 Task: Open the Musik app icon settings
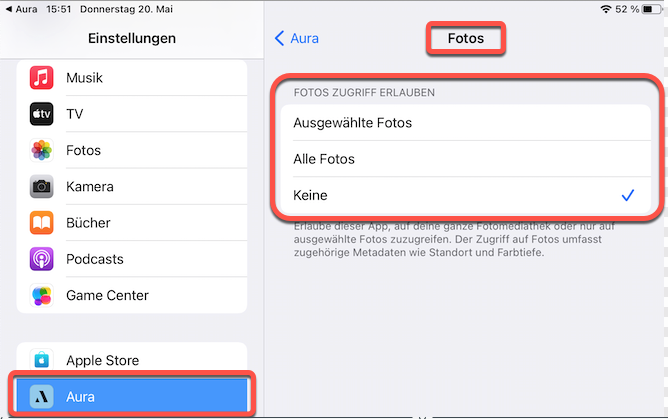[x=41, y=77]
